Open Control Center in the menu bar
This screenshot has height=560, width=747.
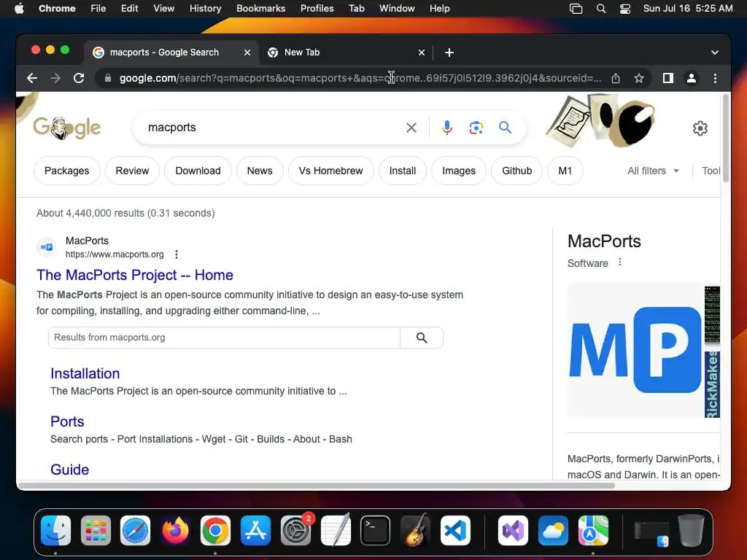click(625, 9)
